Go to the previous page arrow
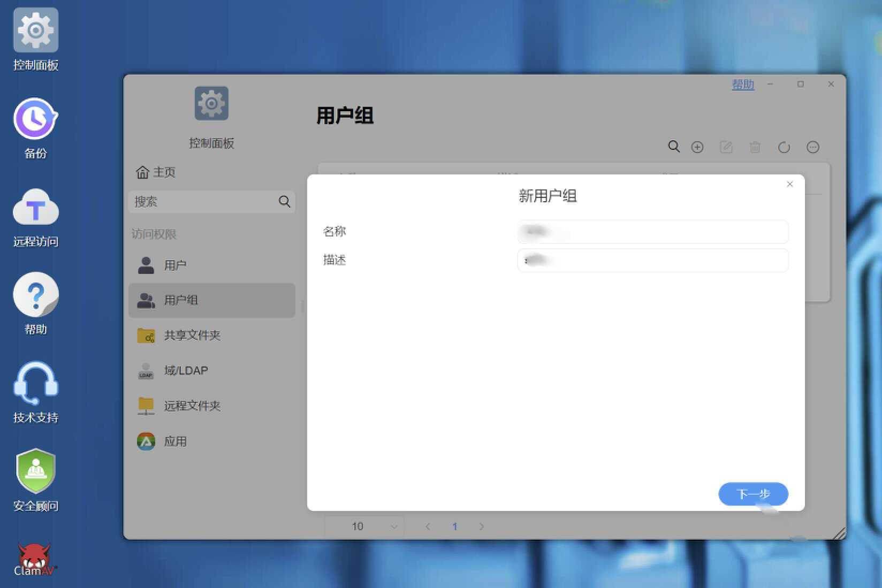Viewport: 882px width, 588px height. pos(428,526)
